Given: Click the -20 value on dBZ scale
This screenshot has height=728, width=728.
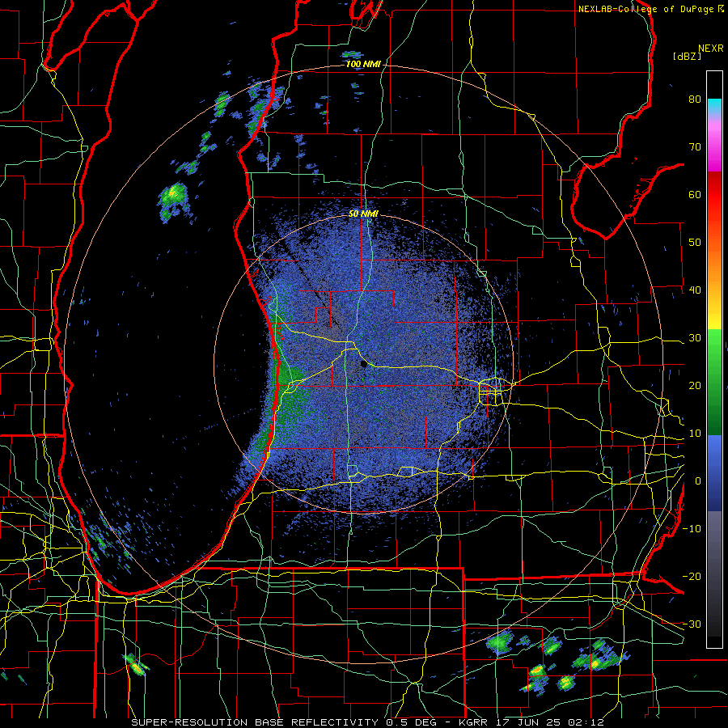Looking at the screenshot, I should click(692, 577).
